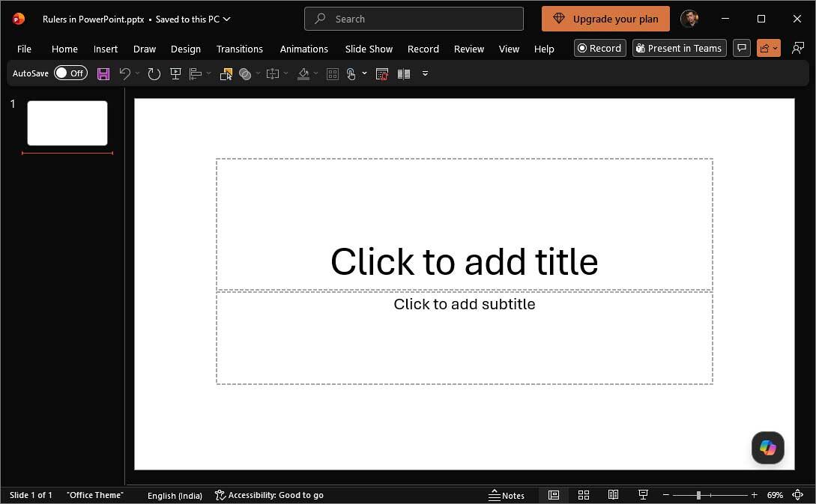Viewport: 816px width, 504px height.
Task: Start Slide Show from status bar
Action: tap(643, 495)
